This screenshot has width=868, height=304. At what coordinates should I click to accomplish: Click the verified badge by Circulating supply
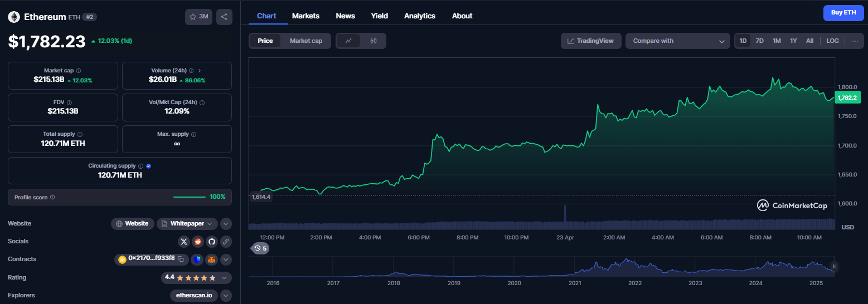(x=149, y=166)
